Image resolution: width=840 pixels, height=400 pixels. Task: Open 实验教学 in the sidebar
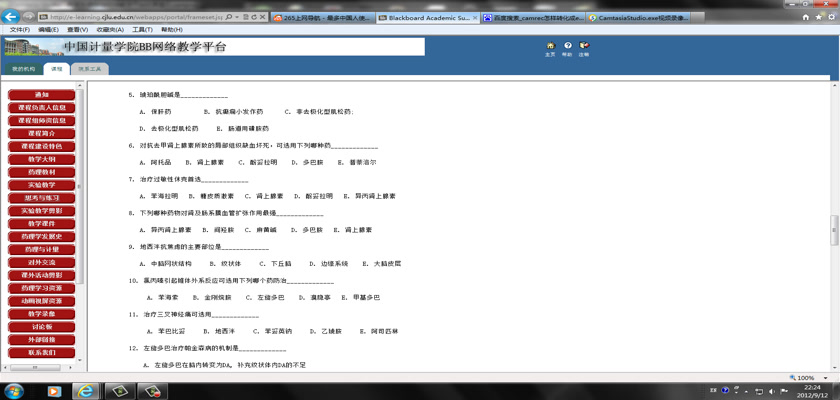point(41,185)
